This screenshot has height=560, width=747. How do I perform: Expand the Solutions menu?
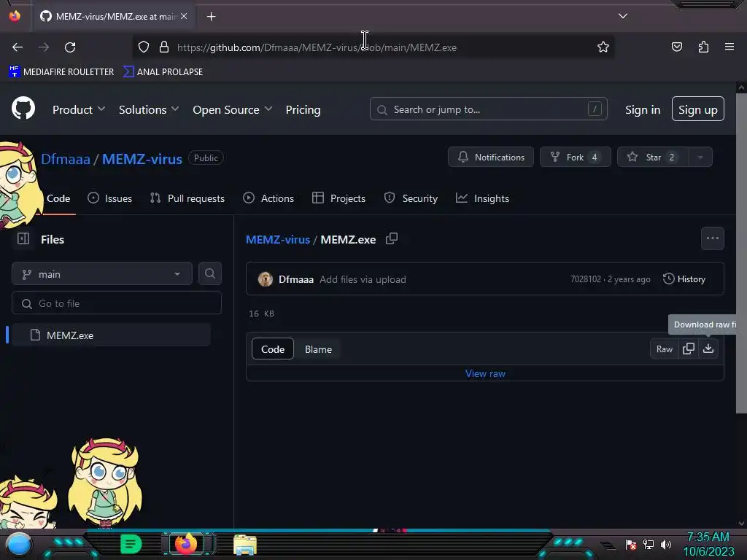click(x=149, y=109)
